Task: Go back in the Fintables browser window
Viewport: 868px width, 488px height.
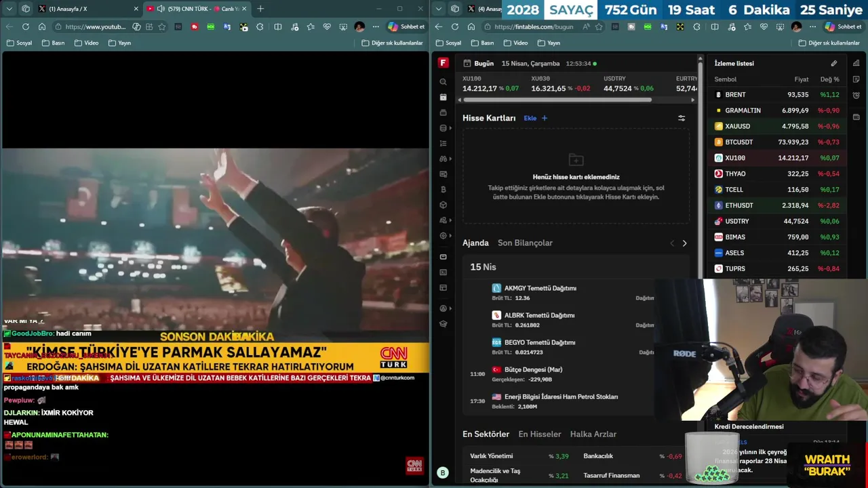Action: [x=439, y=26]
